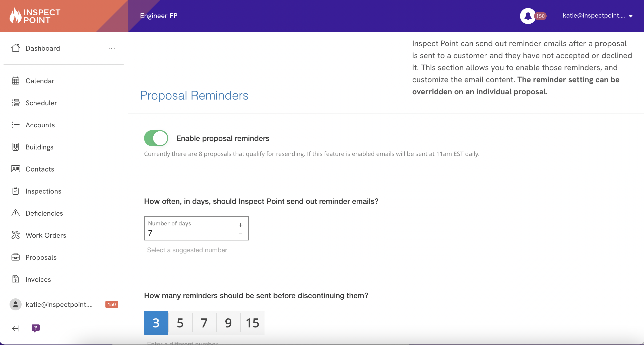Click the Dashboard sidebar icon
Screen dimensions: 644x345
click(15, 48)
